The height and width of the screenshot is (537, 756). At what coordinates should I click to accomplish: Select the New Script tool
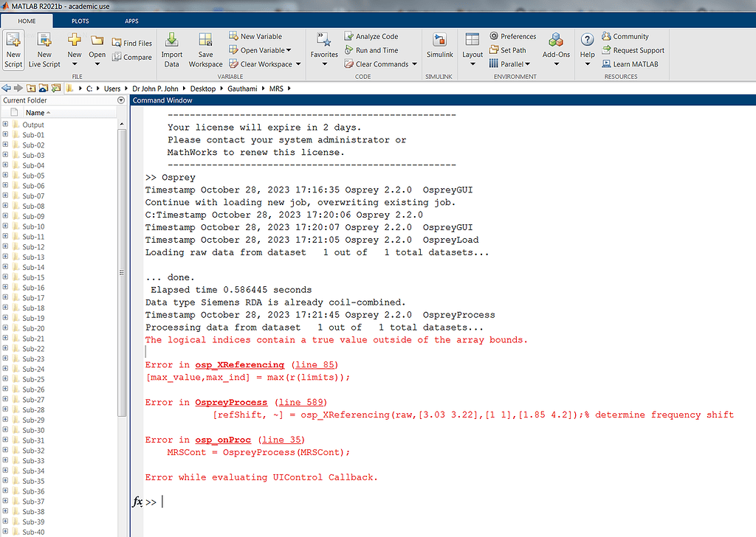coord(13,50)
